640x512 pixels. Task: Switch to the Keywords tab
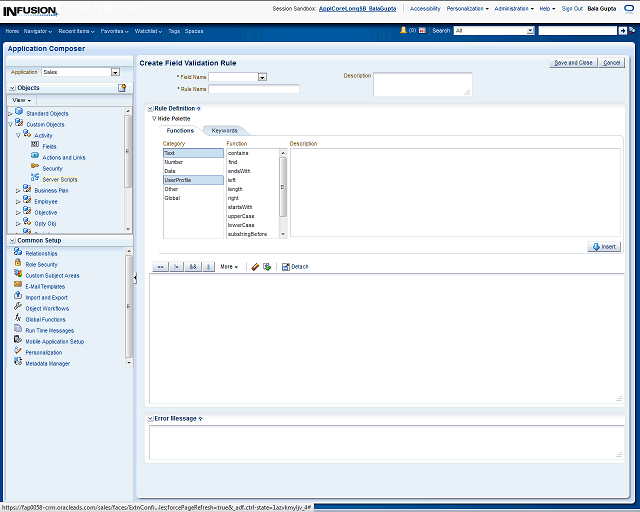[224, 131]
